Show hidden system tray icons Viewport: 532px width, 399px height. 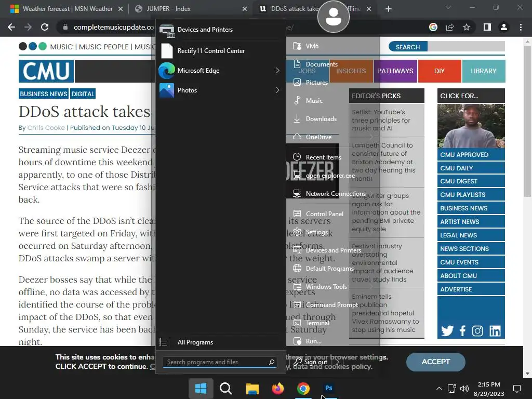pos(439,389)
